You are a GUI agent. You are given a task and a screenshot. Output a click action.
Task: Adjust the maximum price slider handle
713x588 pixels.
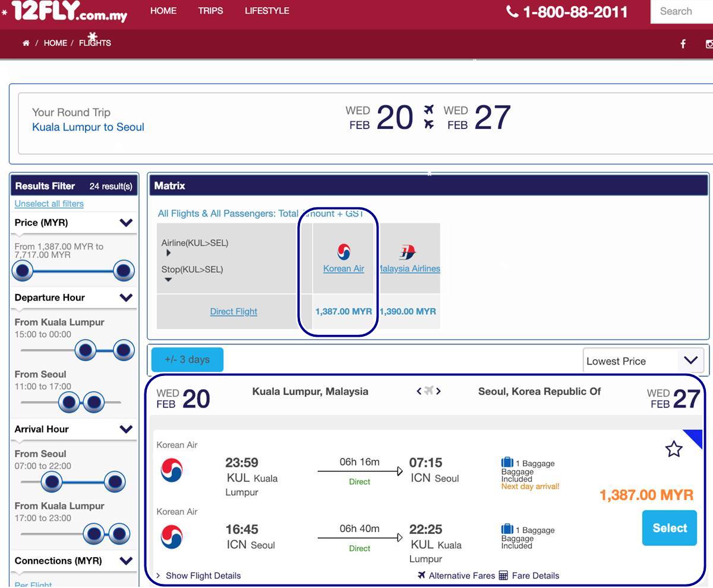click(123, 271)
